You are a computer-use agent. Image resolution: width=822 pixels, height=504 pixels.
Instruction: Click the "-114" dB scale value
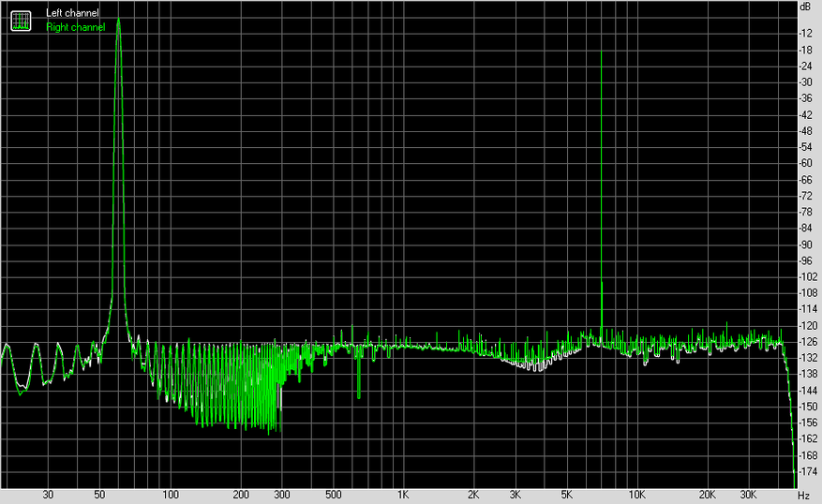[807, 310]
